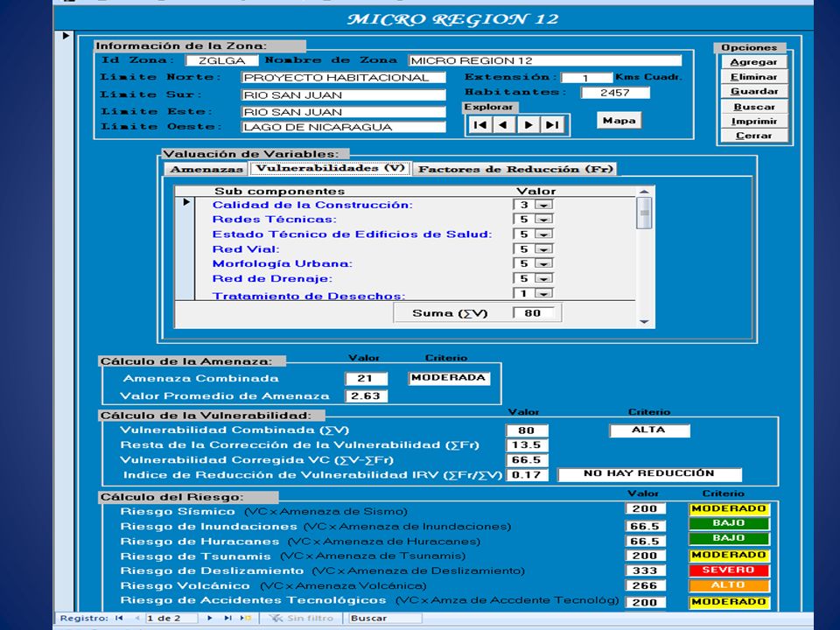Click the Límite Sur input field

343,95
